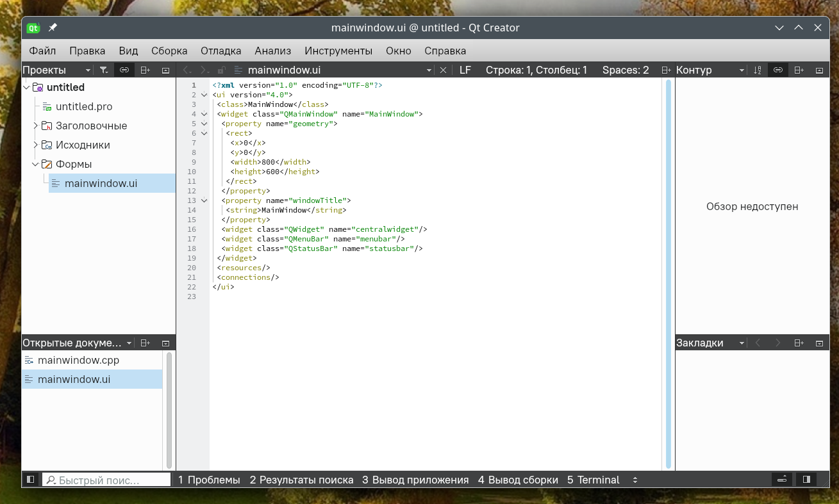
Task: Open the Вывод приложения output pane
Action: click(x=415, y=480)
